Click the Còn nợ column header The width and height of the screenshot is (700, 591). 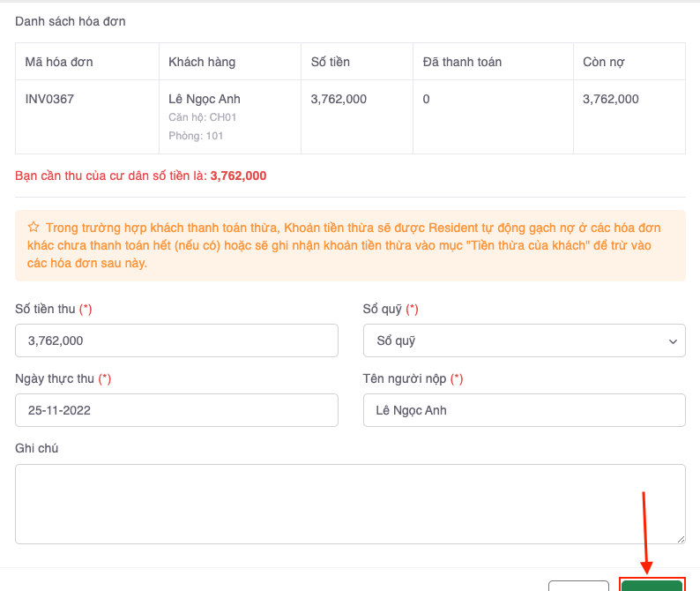pos(603,62)
